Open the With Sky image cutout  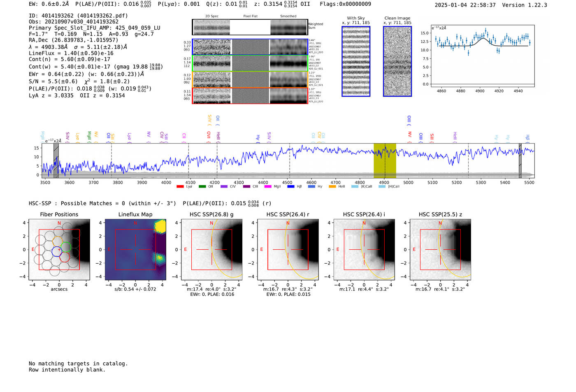pyautogui.click(x=356, y=61)
